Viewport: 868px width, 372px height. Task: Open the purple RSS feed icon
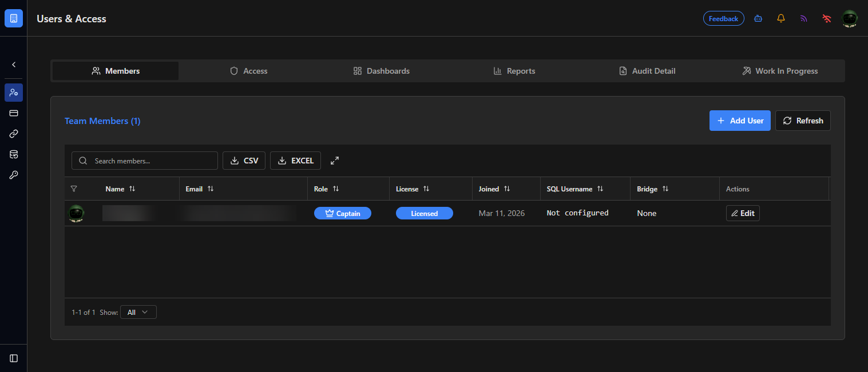point(804,18)
